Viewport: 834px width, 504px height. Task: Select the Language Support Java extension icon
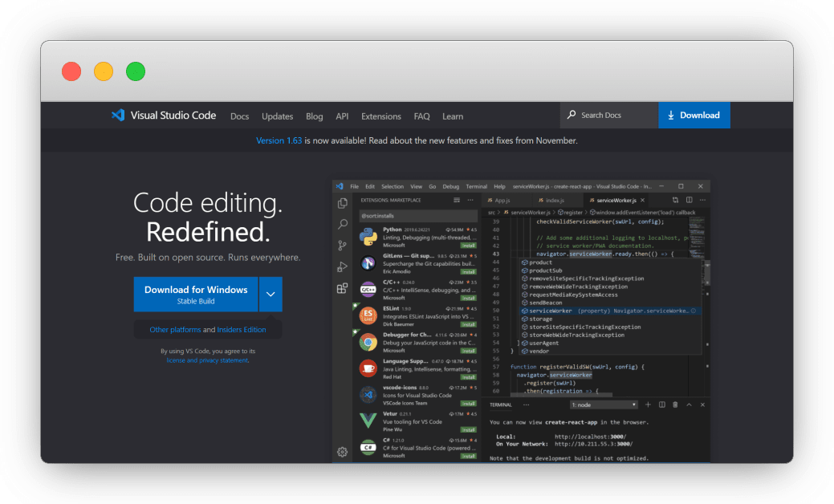click(x=368, y=368)
